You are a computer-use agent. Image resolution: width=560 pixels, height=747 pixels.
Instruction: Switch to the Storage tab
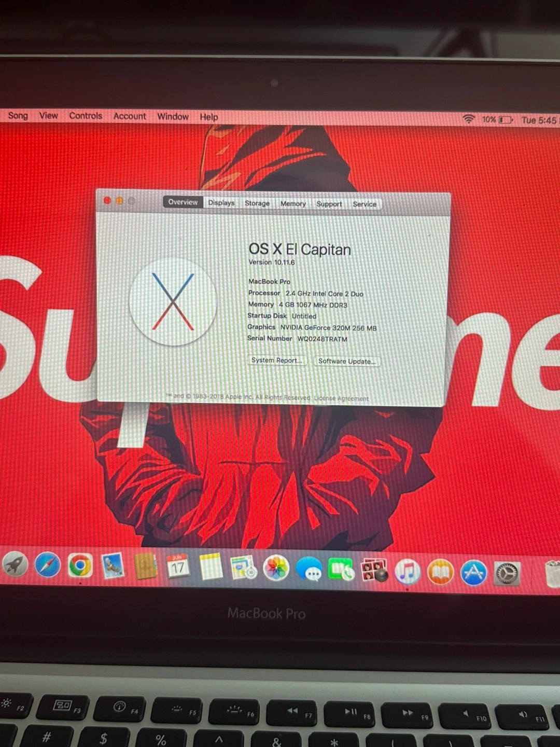(257, 203)
